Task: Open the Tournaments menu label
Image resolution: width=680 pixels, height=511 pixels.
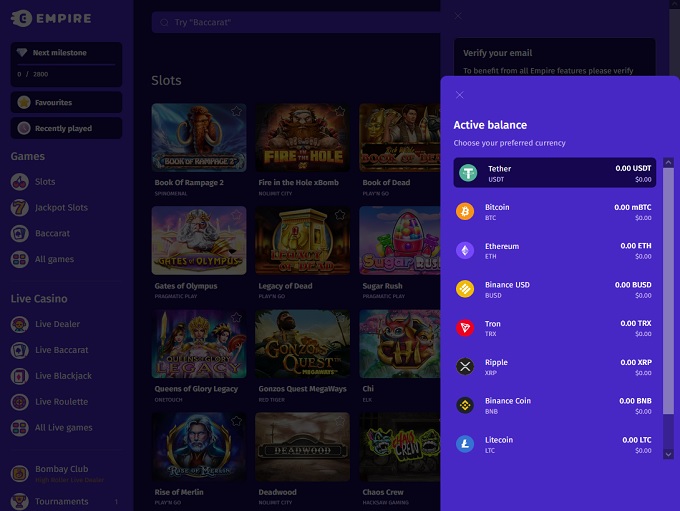Action: click(62, 501)
